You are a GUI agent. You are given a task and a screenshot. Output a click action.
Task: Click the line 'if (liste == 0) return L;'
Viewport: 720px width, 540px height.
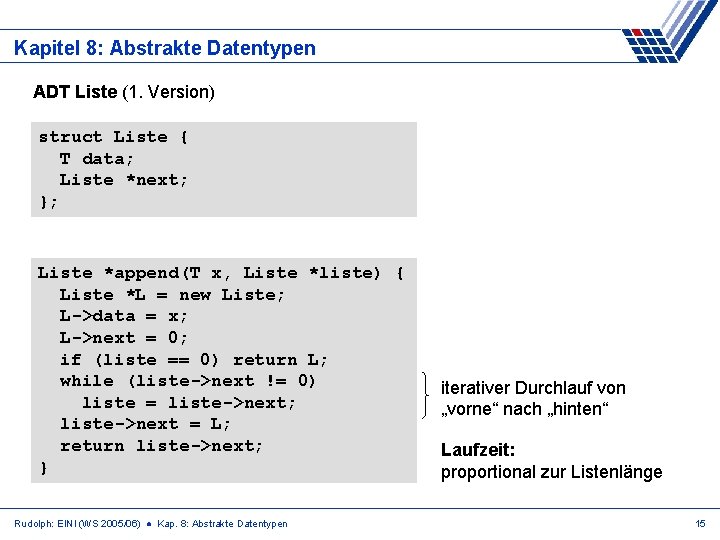193,360
